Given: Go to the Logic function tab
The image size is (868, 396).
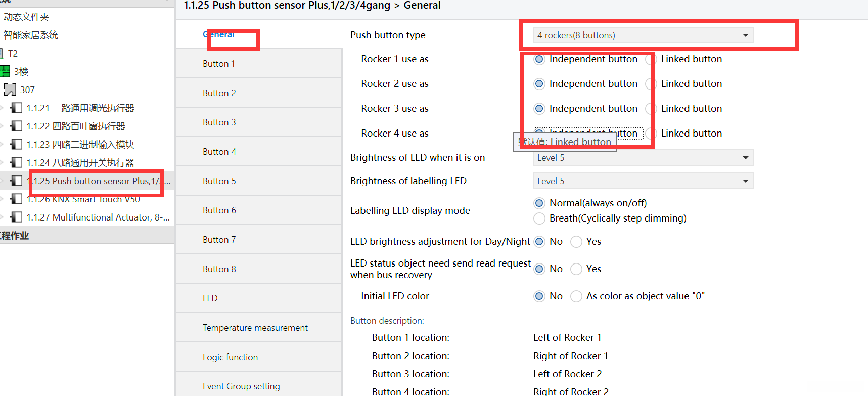Looking at the screenshot, I should (230, 357).
